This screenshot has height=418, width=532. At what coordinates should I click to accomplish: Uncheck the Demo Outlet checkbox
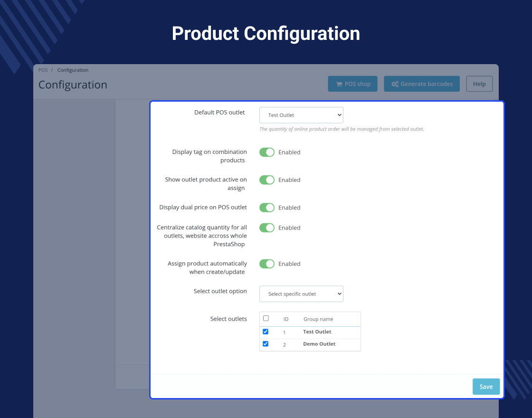[x=266, y=344]
